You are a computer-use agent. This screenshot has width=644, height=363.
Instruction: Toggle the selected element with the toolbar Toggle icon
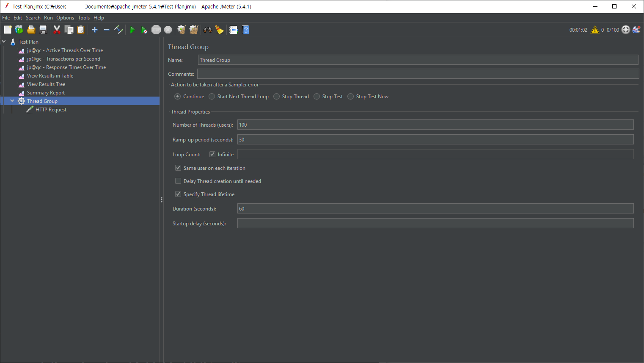(x=118, y=30)
